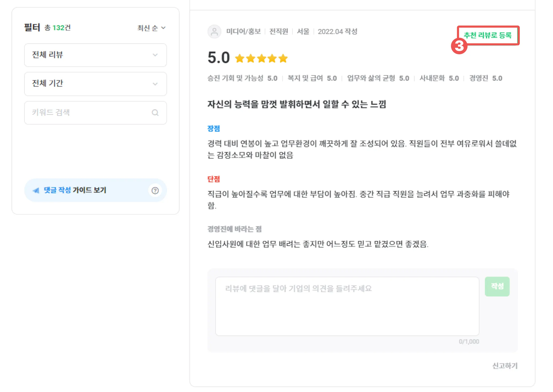
Task: Click the paper plane guide icon
Action: 36,191
